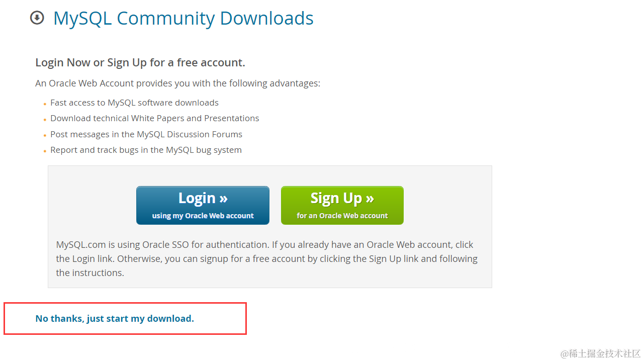
Task: Click the 稀土掘金技术社区 watermark text
Action: tap(601, 353)
